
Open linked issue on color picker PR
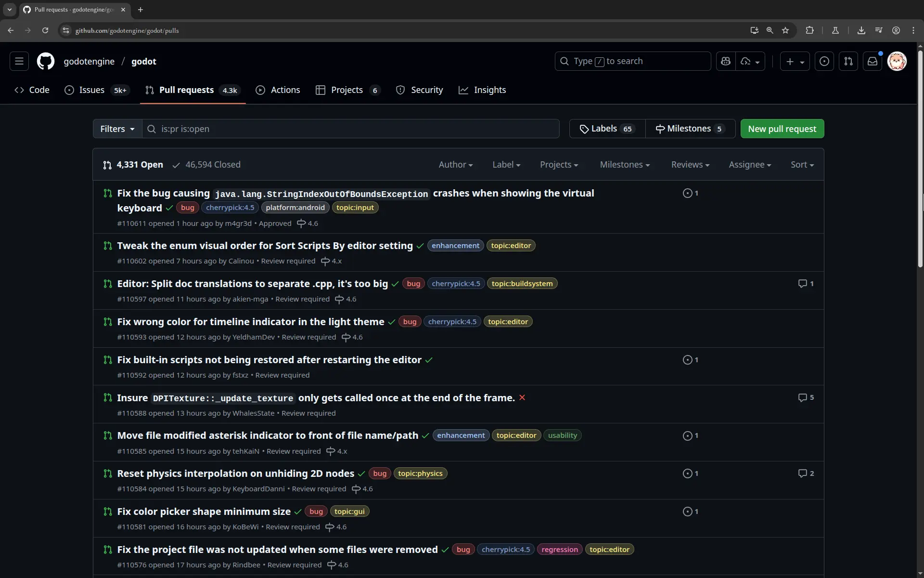click(x=691, y=512)
